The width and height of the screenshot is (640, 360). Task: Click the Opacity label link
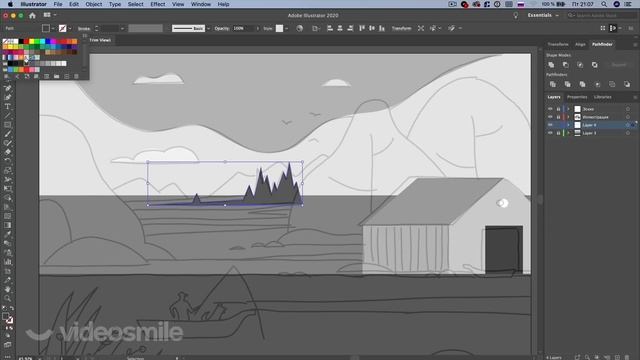coord(222,29)
